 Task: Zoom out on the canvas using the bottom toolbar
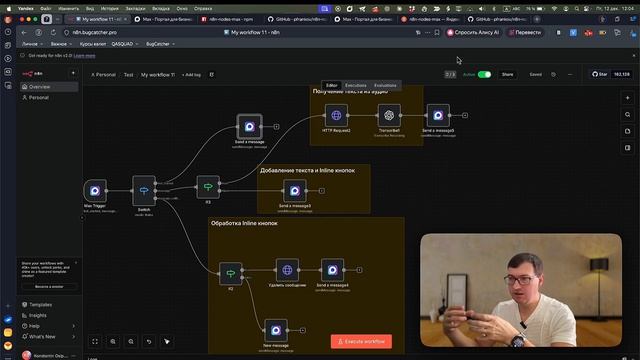point(131,341)
